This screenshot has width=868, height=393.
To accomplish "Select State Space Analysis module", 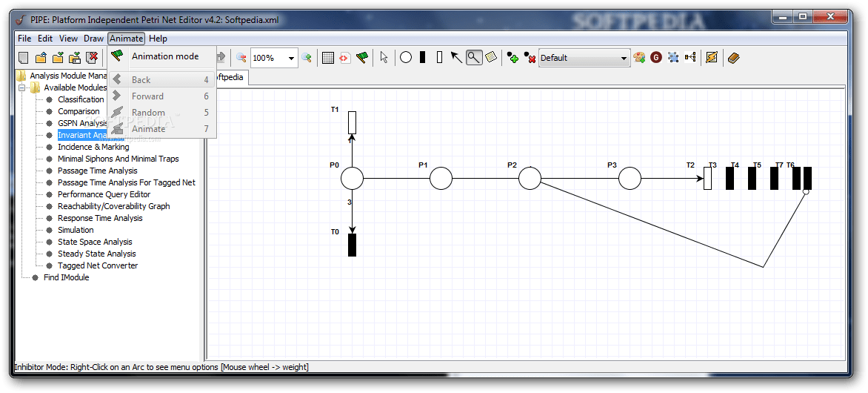I will point(96,242).
